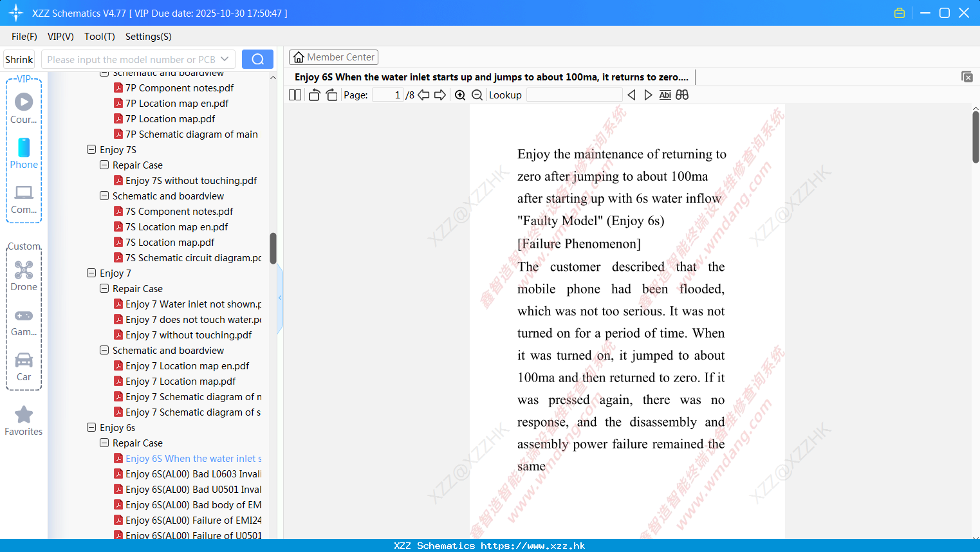Collapse the Enjoy 6s node

(x=91, y=427)
